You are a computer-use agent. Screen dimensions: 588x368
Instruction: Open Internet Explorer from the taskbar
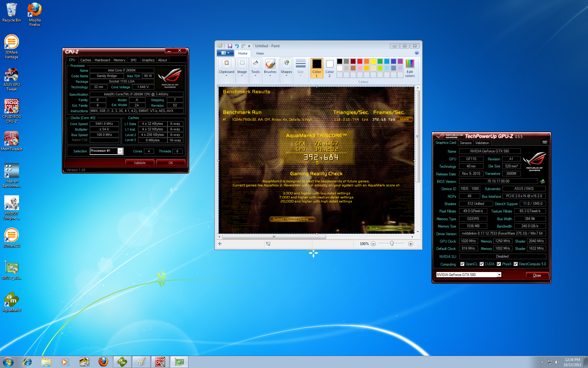[28, 362]
